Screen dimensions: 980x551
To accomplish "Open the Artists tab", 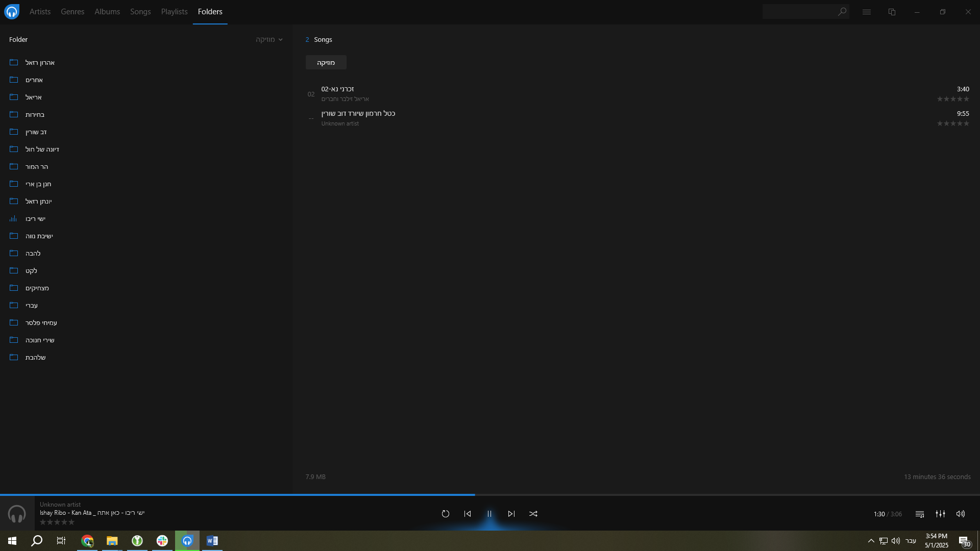I will click(40, 11).
